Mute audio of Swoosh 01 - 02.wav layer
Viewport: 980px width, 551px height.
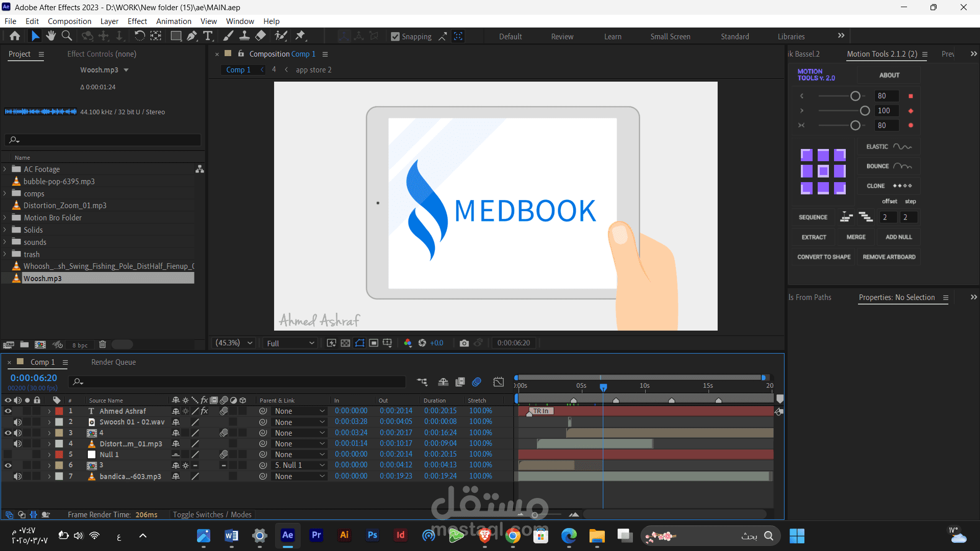pyautogui.click(x=17, y=422)
